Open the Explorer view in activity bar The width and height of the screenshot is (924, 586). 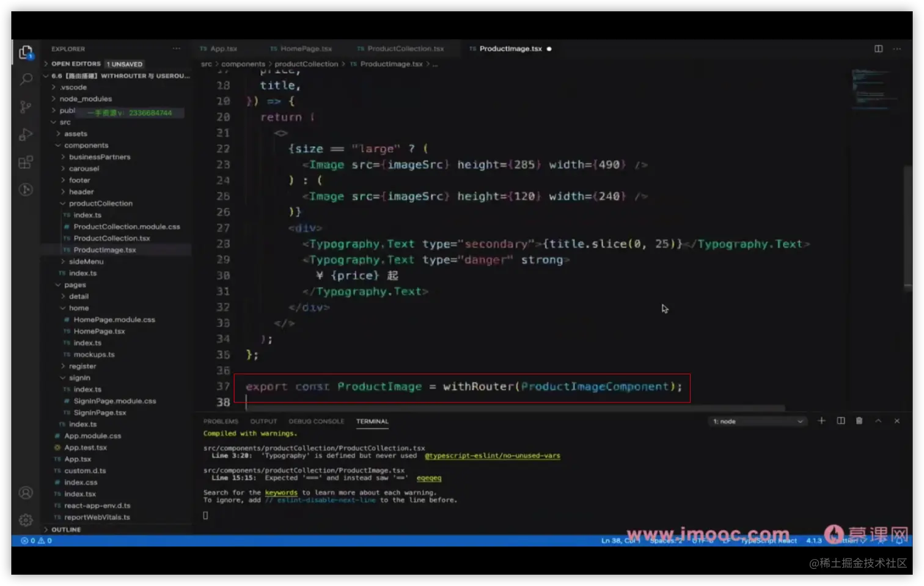(26, 53)
